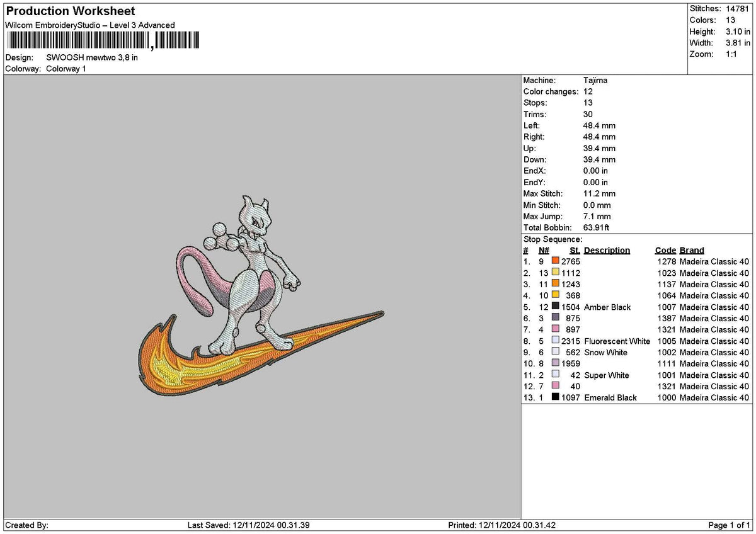Click the Created By: footer label
The image size is (756, 534).
click(x=26, y=525)
